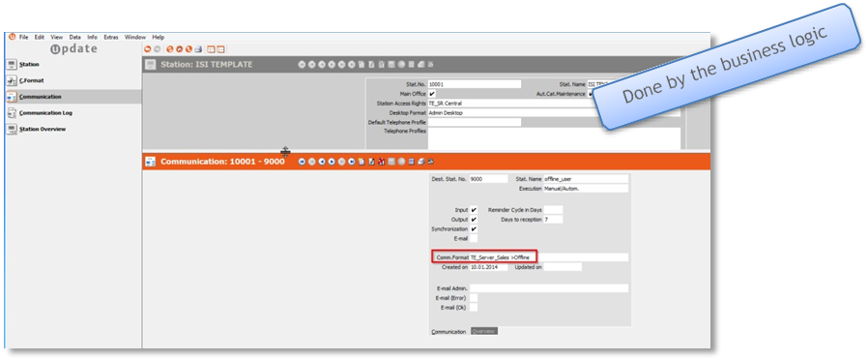Uncheck the Synchronization checkbox
The image size is (868, 361).
(474, 229)
